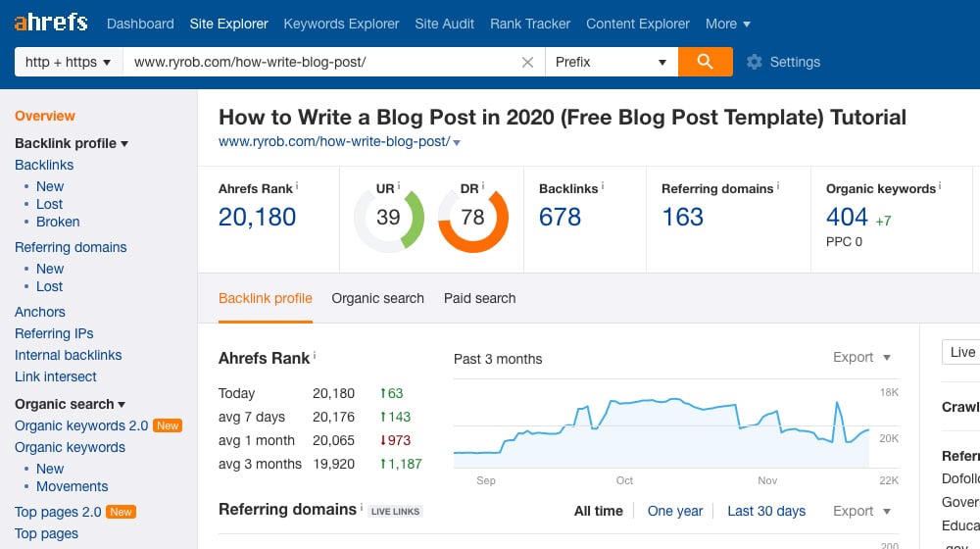Click the Backlinks count 678
This screenshot has width=980, height=549.
560,217
